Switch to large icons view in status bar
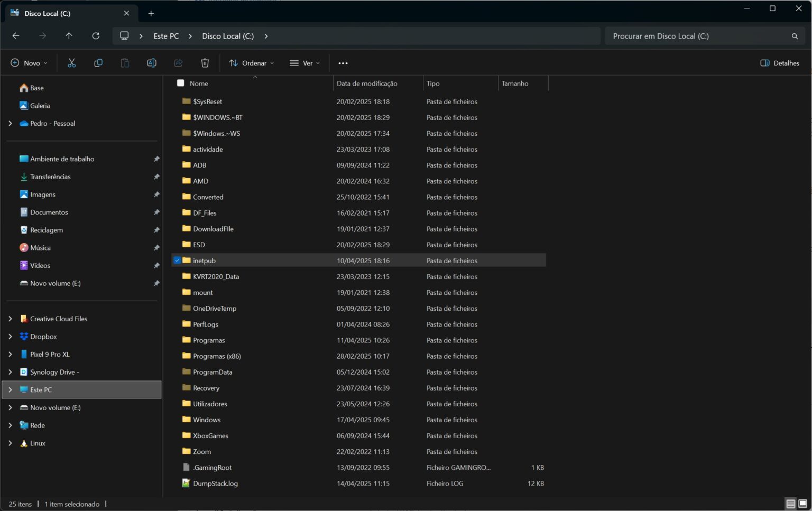Image resolution: width=812 pixels, height=511 pixels. click(x=802, y=504)
